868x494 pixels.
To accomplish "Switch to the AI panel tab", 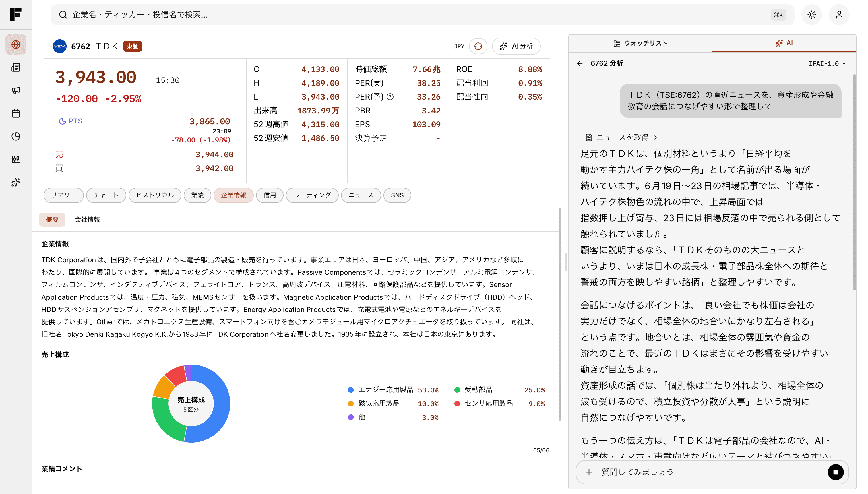I will tap(784, 43).
